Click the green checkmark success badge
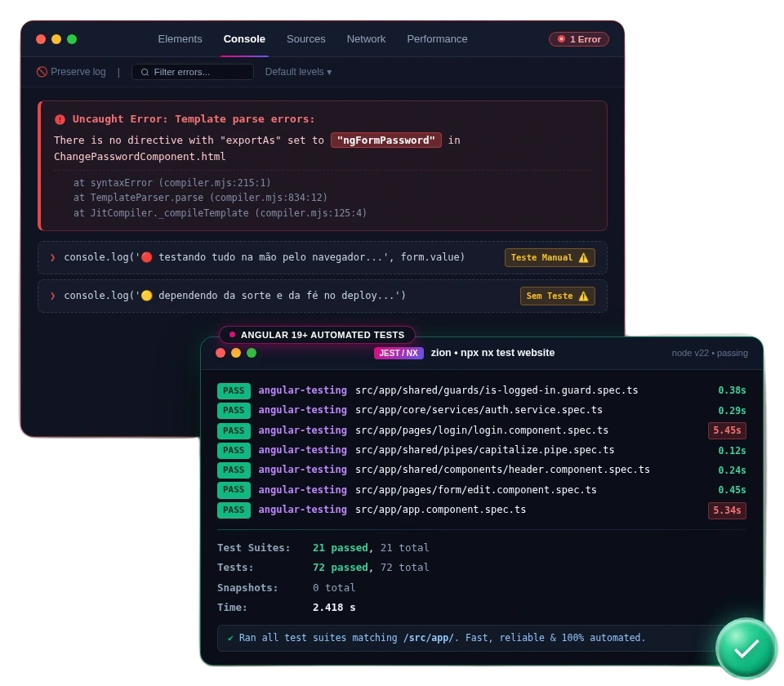Image resolution: width=784 pixels, height=686 pixels. coord(746,649)
